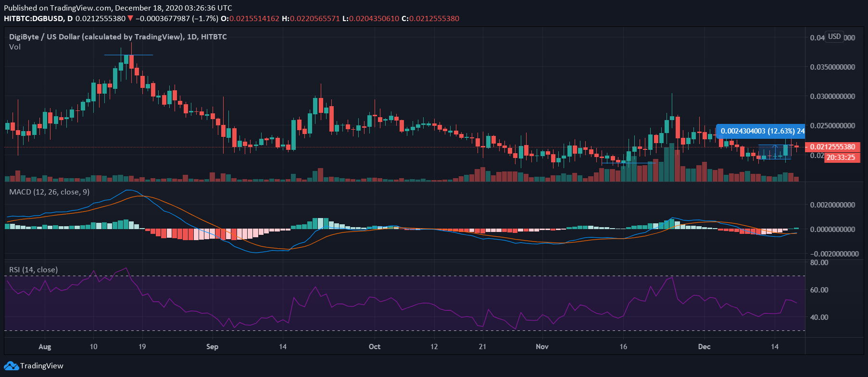868x377 pixels.
Task: Click the 80.00 RSI axis label
Action: pos(819,262)
